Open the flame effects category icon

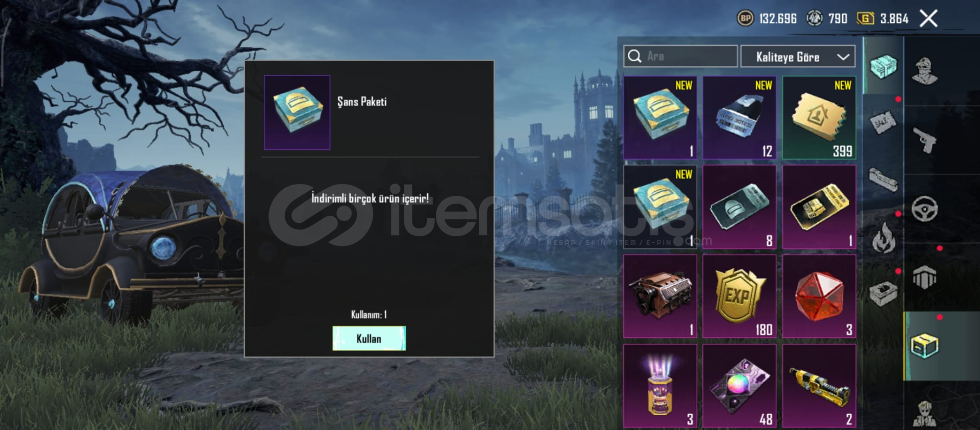click(883, 239)
